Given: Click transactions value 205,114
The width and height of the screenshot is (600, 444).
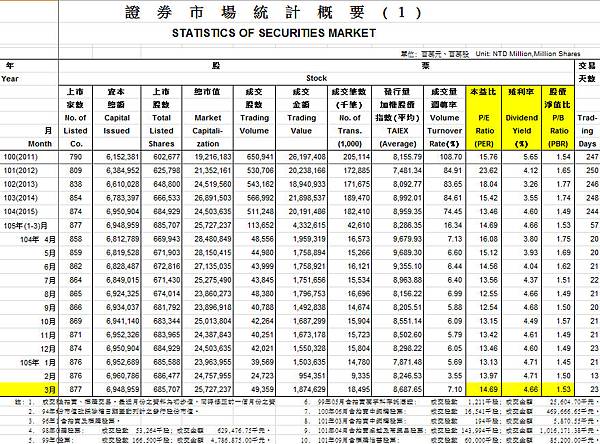Looking at the screenshot, I should 356,157.
